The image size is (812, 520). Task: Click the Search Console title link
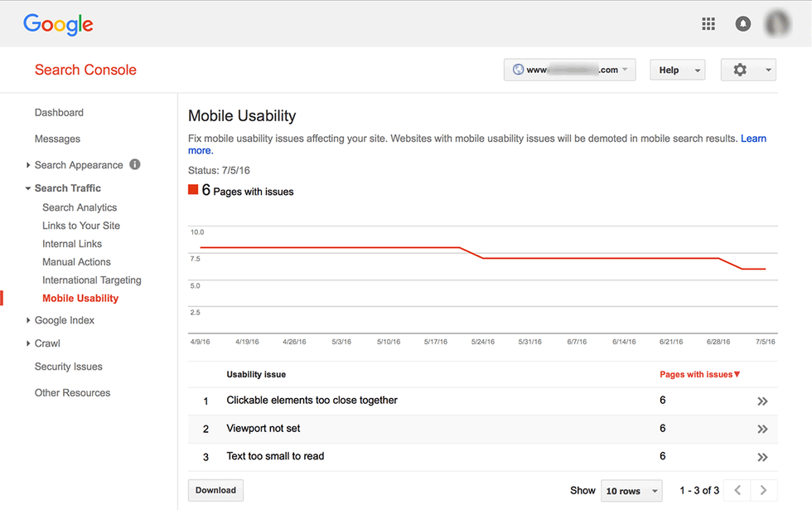click(85, 70)
